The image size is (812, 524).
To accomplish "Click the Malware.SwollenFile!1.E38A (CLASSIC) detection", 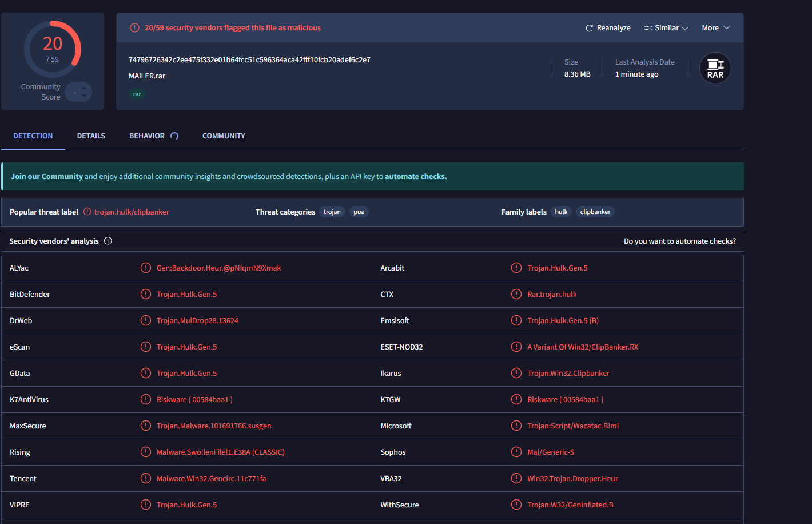I will point(221,452).
